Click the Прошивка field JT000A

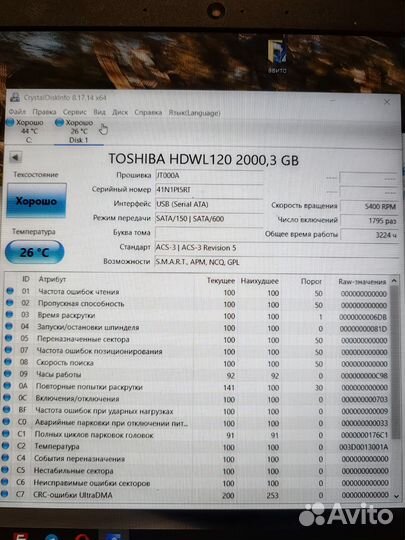click(209, 176)
